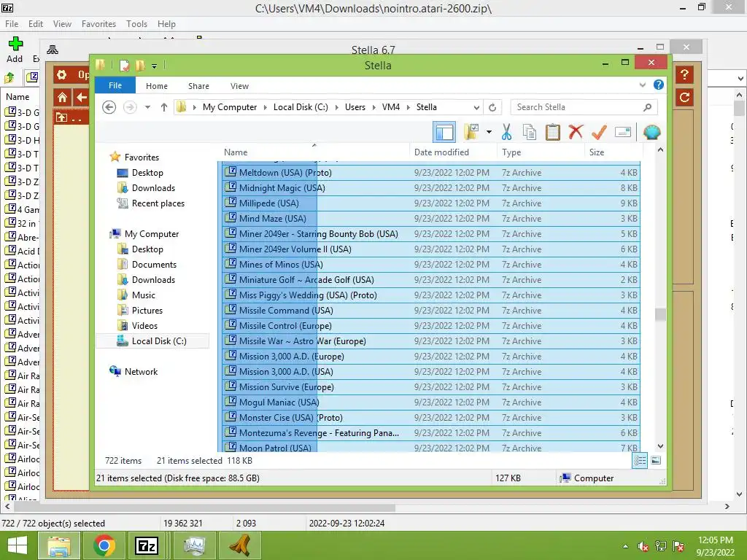Select Network in the navigation pane
The width and height of the screenshot is (747, 560).
coord(141,371)
